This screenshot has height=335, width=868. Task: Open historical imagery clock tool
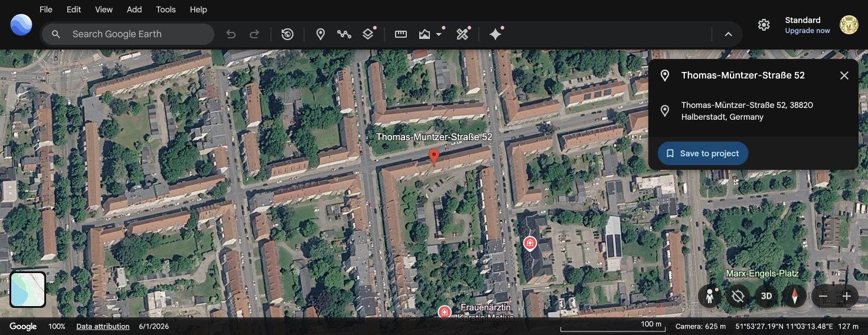(288, 34)
